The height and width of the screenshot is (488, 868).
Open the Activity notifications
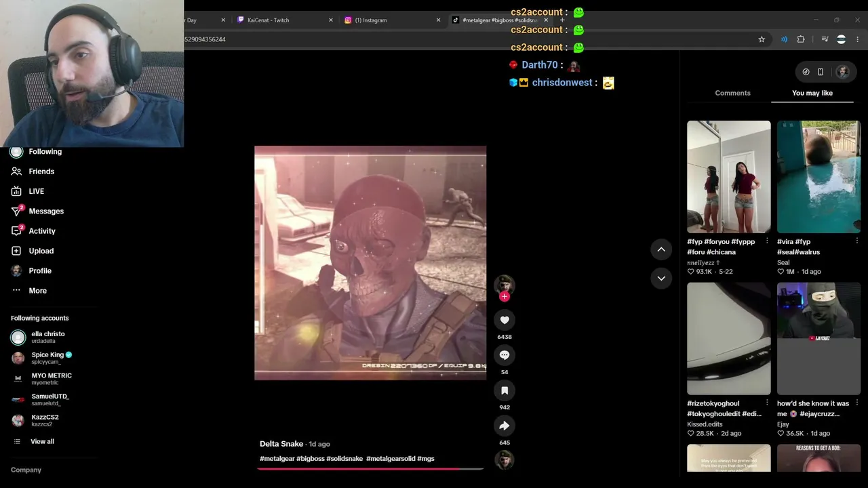click(41, 231)
